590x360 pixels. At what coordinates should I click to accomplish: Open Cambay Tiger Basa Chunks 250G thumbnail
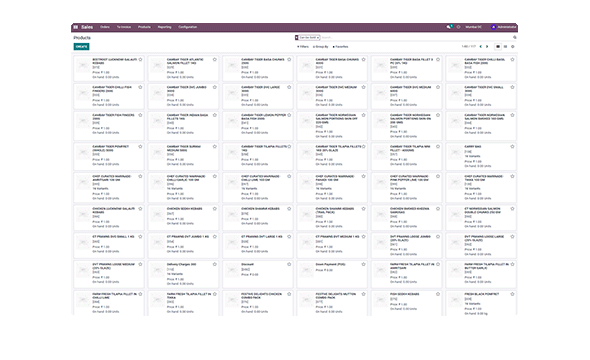click(231, 65)
